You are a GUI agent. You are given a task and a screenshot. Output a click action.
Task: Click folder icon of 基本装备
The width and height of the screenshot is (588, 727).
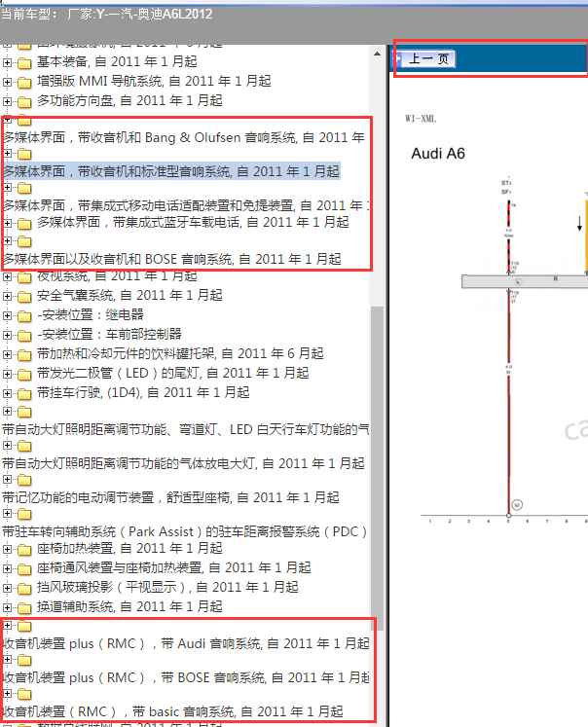24,62
